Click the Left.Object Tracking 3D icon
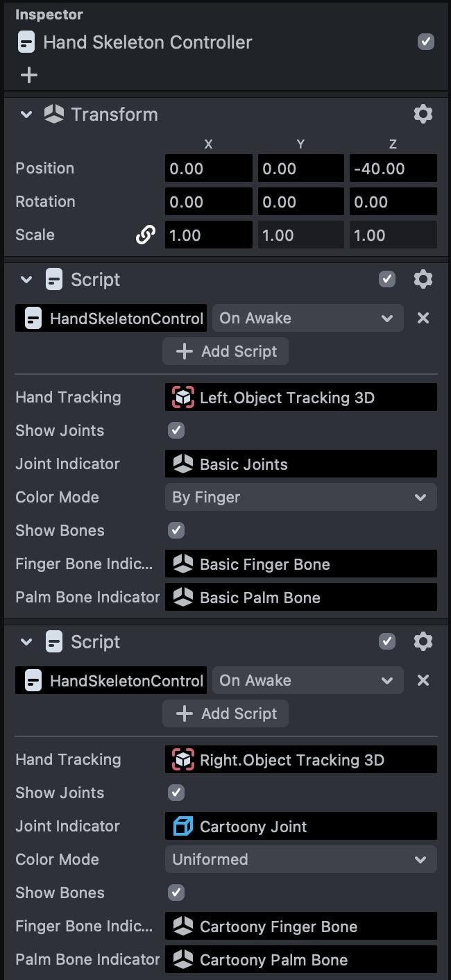451x980 pixels. coord(182,398)
